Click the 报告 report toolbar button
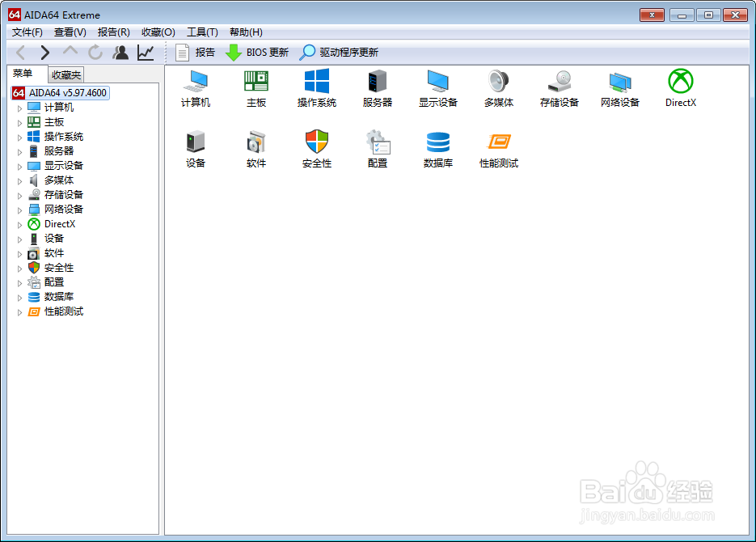The width and height of the screenshot is (756, 542). (x=196, y=52)
